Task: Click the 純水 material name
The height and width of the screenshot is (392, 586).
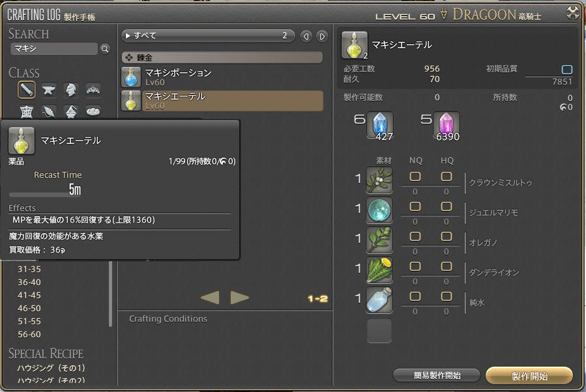Action: (x=477, y=303)
